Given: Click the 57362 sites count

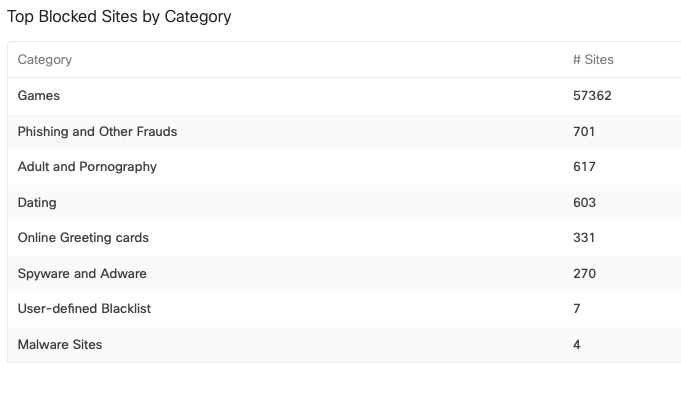Looking at the screenshot, I should click(592, 96).
